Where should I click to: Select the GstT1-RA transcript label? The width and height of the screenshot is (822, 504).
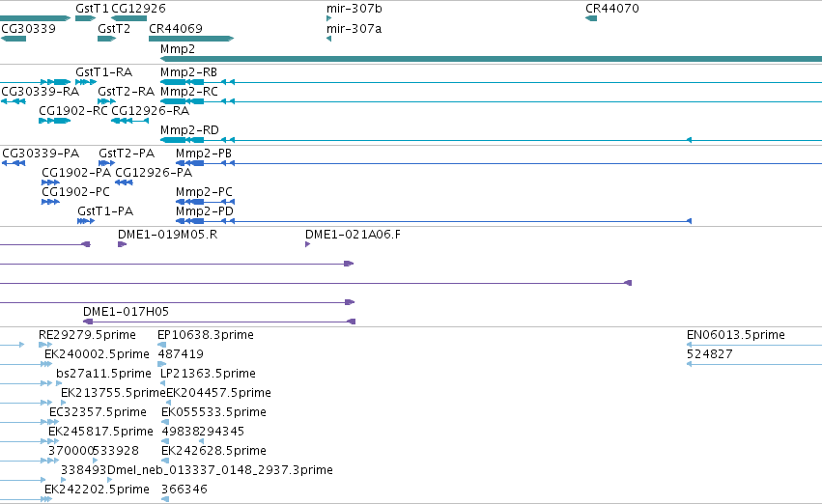click(x=103, y=71)
